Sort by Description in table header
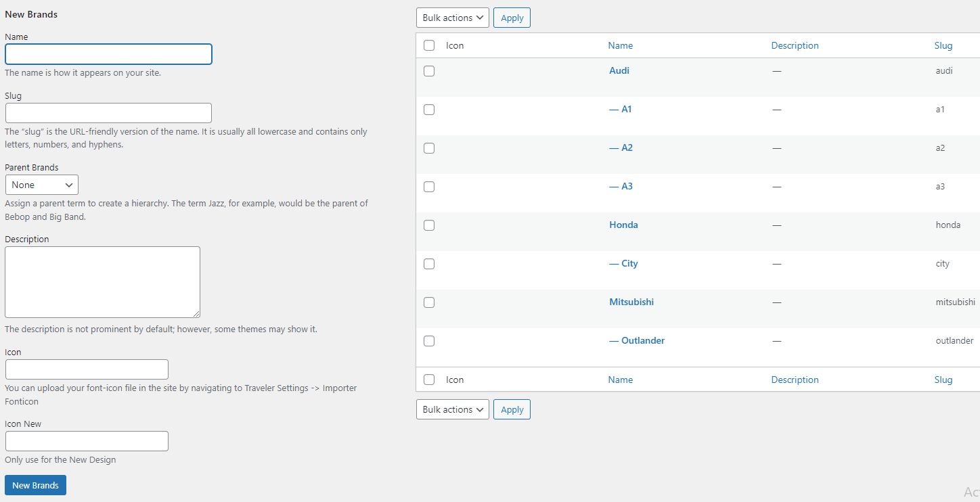This screenshot has height=502, width=980. click(x=795, y=45)
